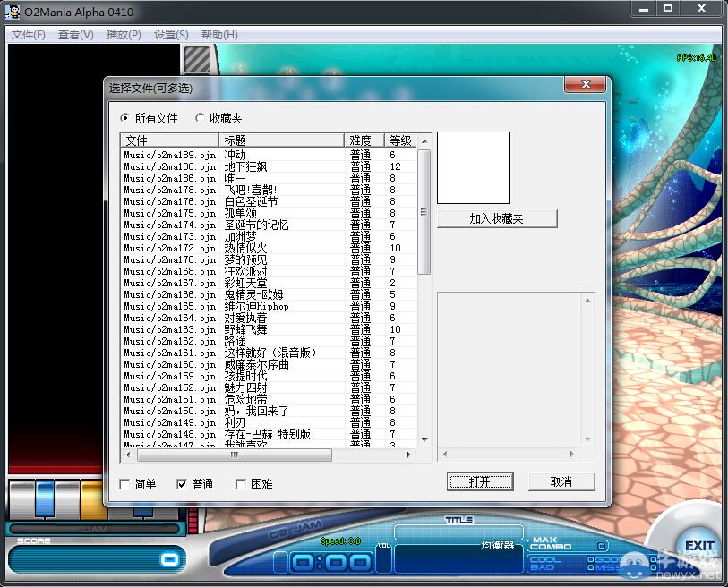Image resolution: width=728 pixels, height=587 pixels.
Task: Select song row 热情似火
Action: tap(270, 248)
